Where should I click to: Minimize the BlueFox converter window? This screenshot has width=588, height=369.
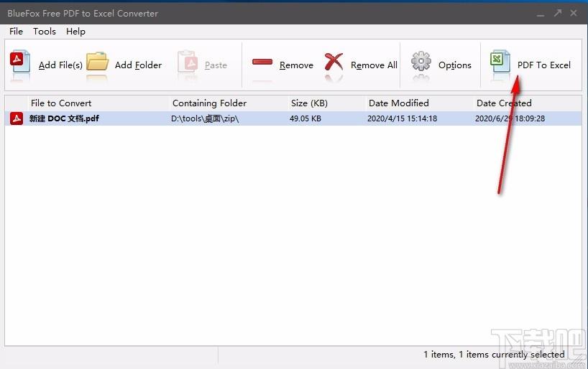tap(541, 14)
